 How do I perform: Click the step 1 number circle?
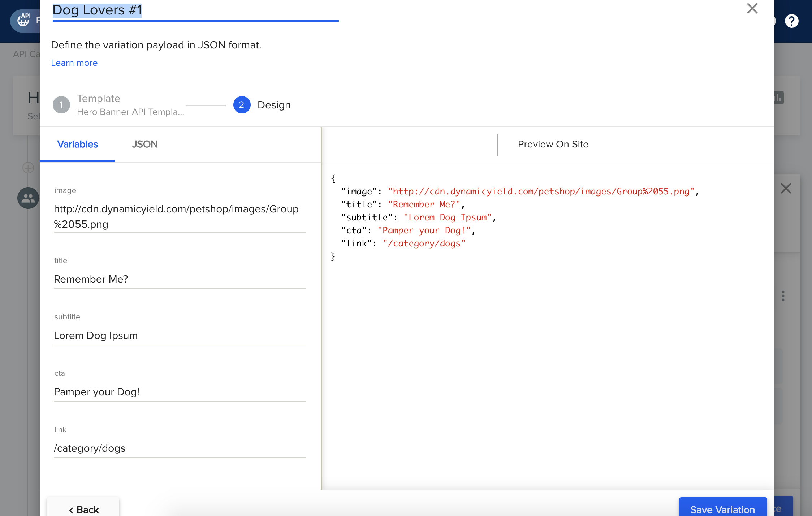pyautogui.click(x=61, y=105)
